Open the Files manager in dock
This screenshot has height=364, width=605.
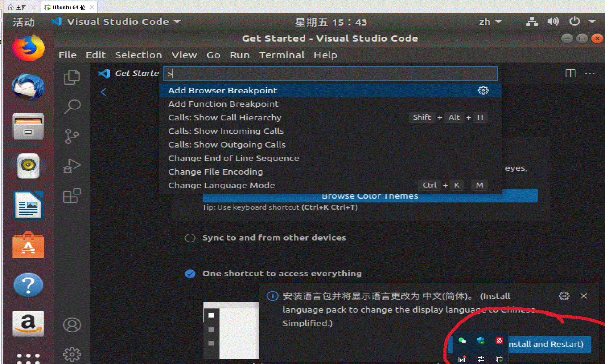click(28, 126)
